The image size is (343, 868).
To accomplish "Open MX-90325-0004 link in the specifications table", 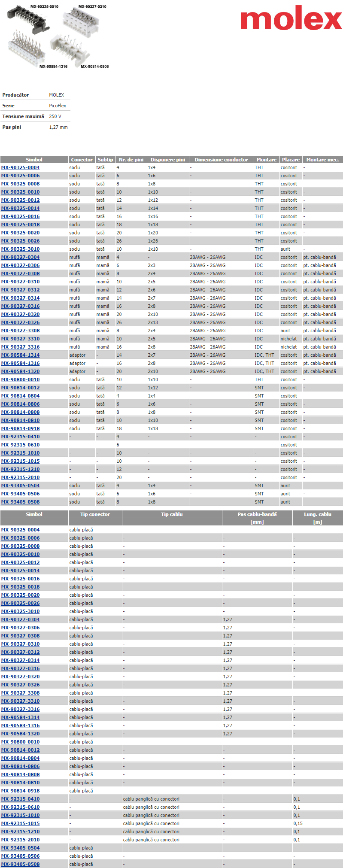I will 20,167.
